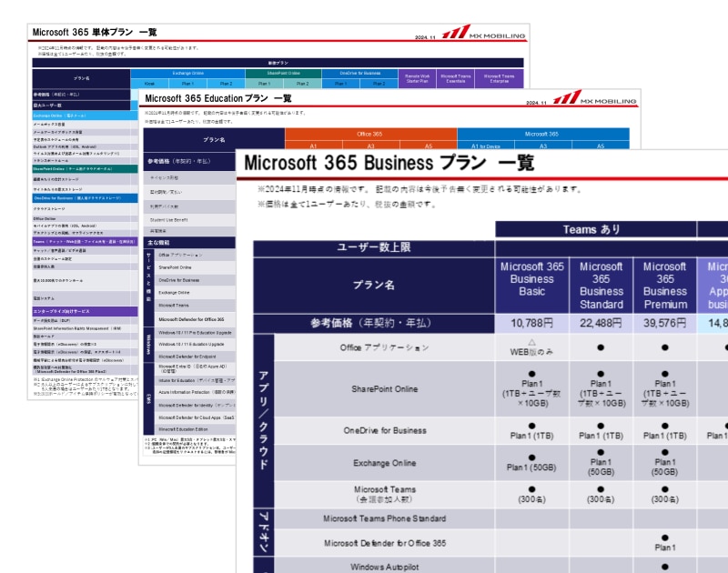Click the "Office Online" row in the 単体プラン sheet
Viewport: 728px width, 573px height.
[85, 218]
